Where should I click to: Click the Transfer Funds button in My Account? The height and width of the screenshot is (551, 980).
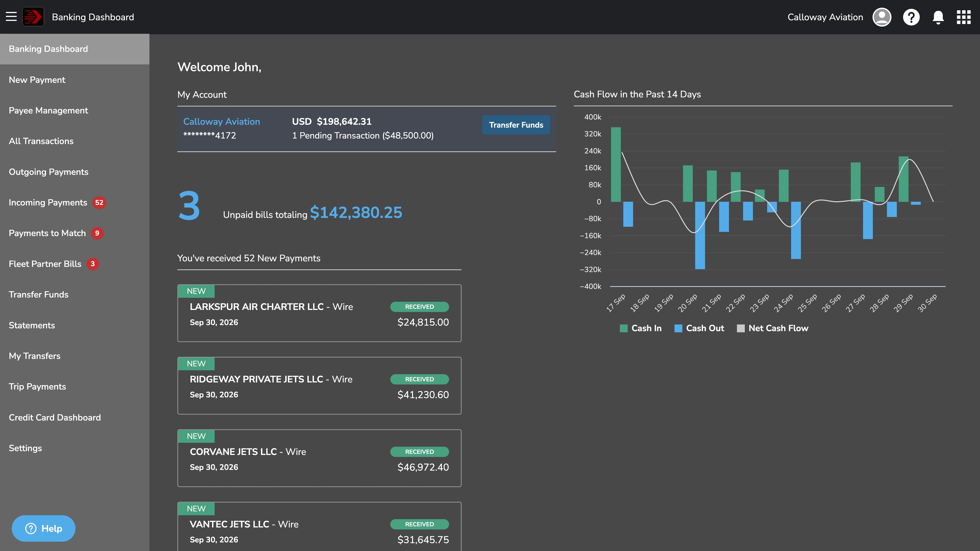[516, 125]
